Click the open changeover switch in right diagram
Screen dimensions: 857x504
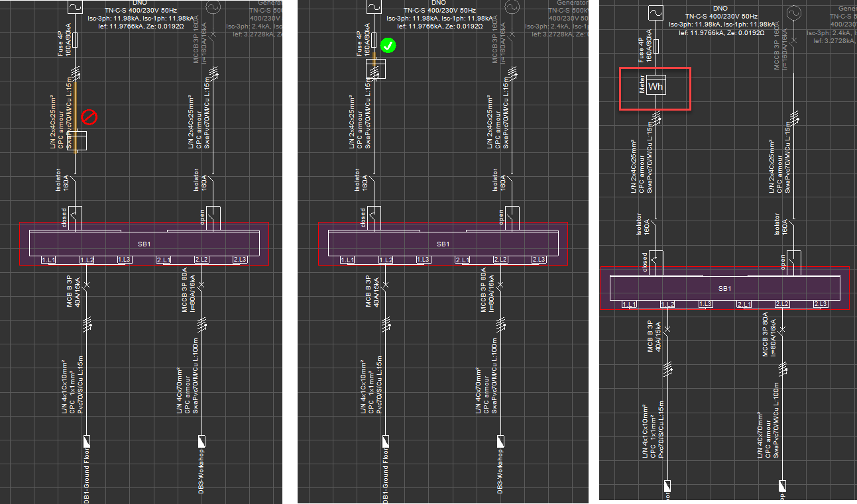point(793,262)
